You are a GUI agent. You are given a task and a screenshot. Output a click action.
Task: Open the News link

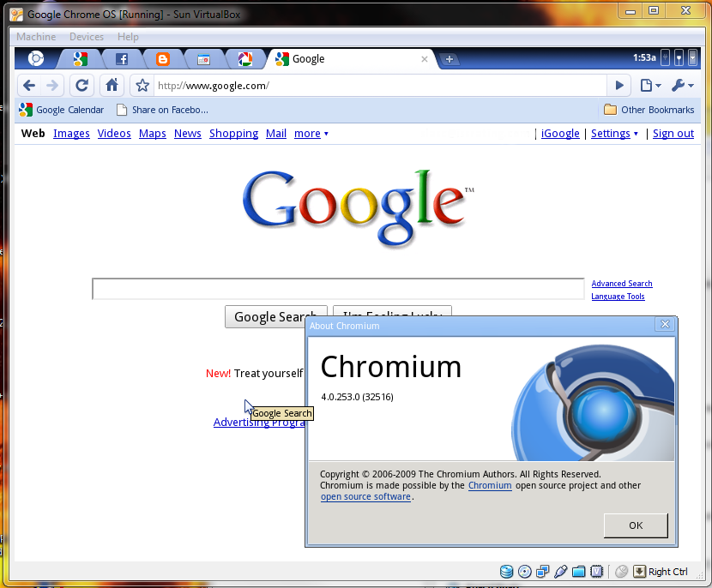click(188, 134)
